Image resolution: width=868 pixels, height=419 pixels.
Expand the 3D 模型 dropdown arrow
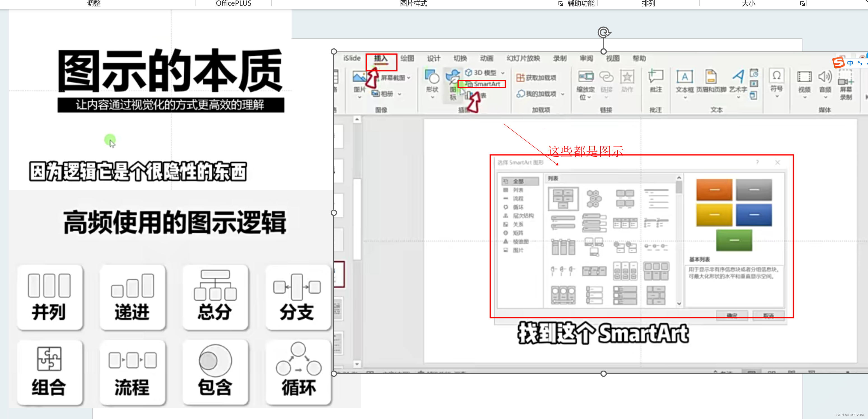[503, 73]
